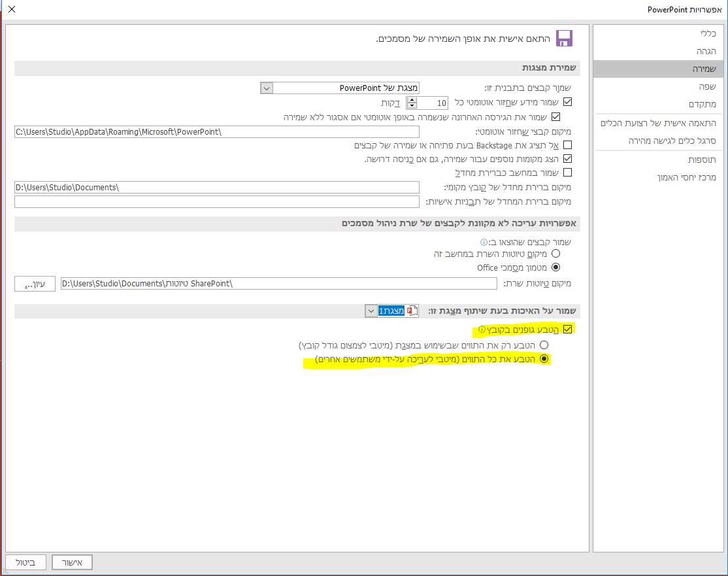Image resolution: width=728 pixels, height=576 pixels.
Task: Open Customize Ribbon category
Action: click(x=658, y=123)
